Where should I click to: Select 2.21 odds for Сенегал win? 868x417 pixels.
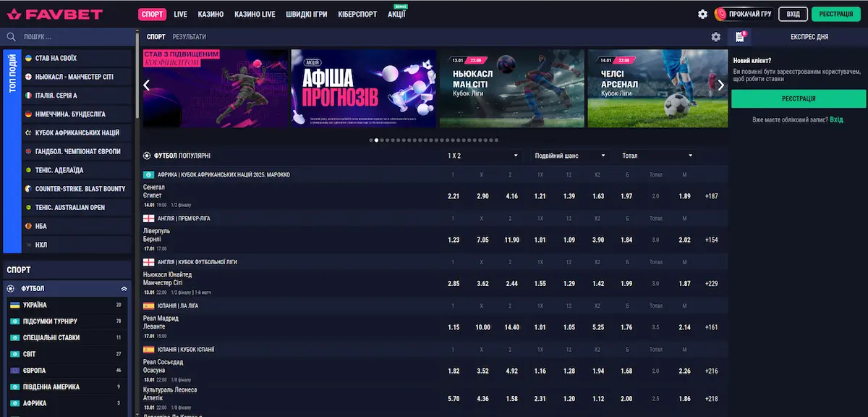point(454,196)
